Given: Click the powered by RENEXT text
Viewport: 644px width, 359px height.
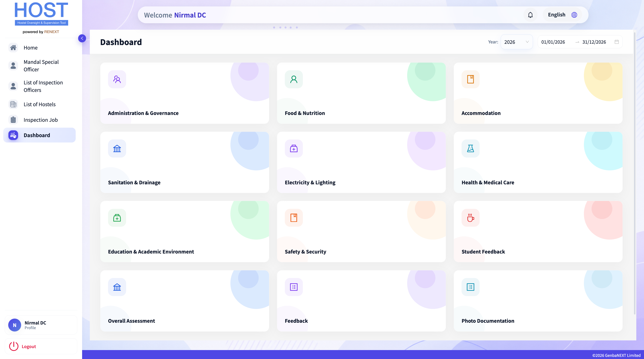Looking at the screenshot, I should [41, 32].
